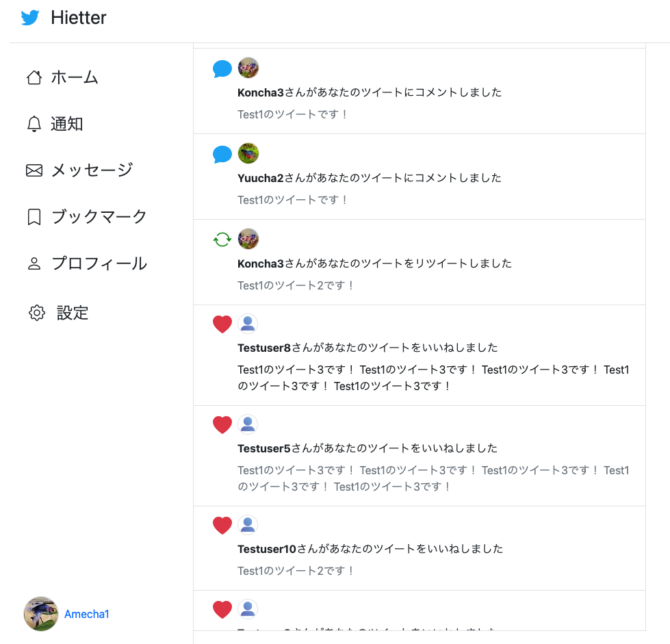Click the comment bubble icon on Koncha3's notification

pos(222,68)
